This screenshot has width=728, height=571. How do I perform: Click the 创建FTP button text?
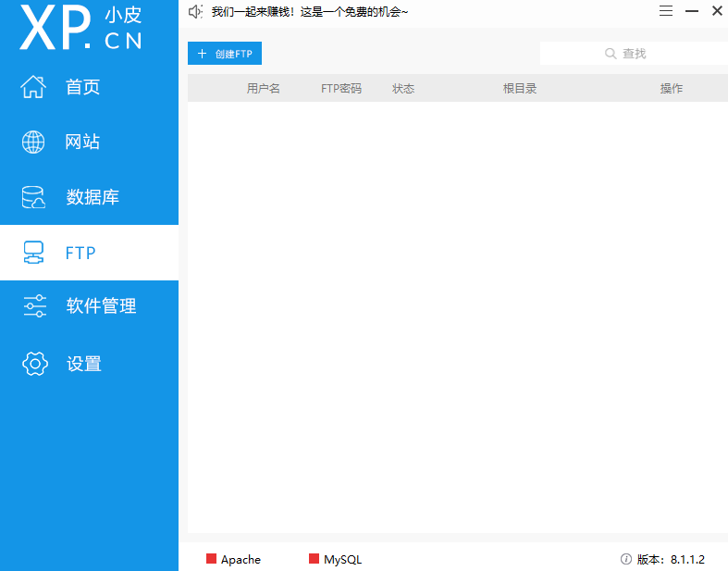click(233, 54)
